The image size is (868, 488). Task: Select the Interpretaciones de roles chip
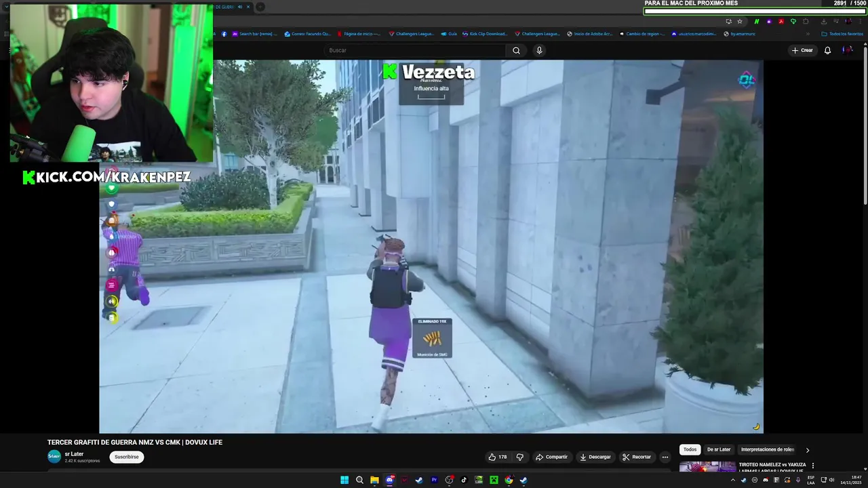(x=768, y=449)
